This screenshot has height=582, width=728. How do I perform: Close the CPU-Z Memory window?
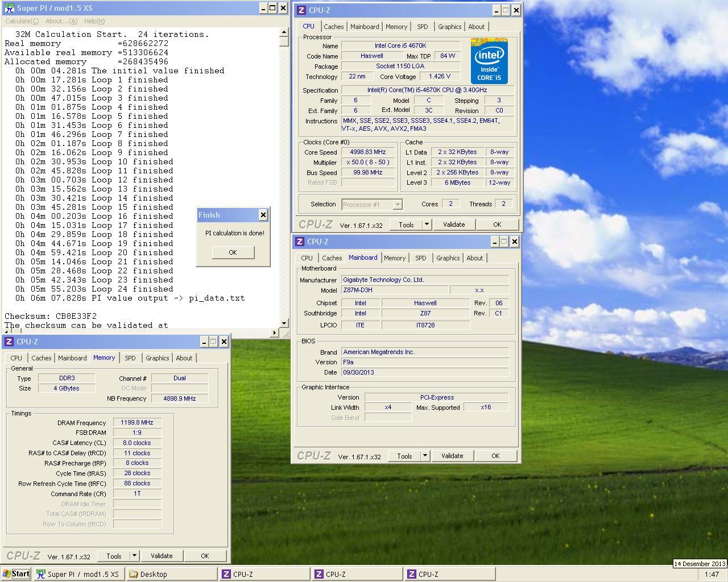point(224,342)
